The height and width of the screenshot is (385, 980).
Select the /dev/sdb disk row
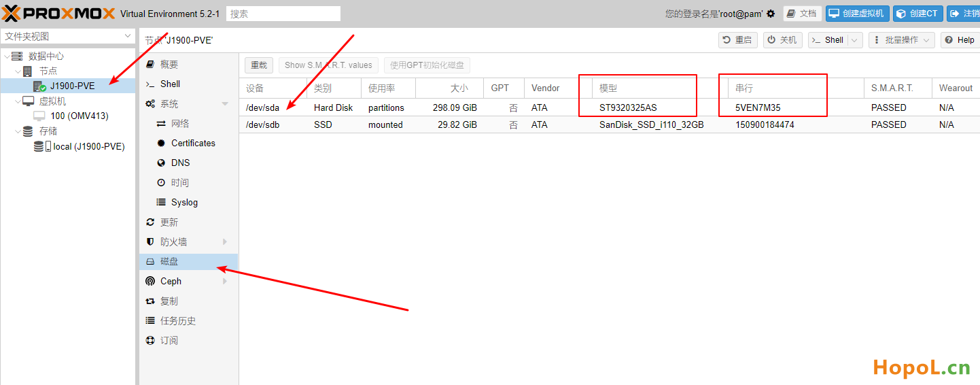[x=610, y=124]
